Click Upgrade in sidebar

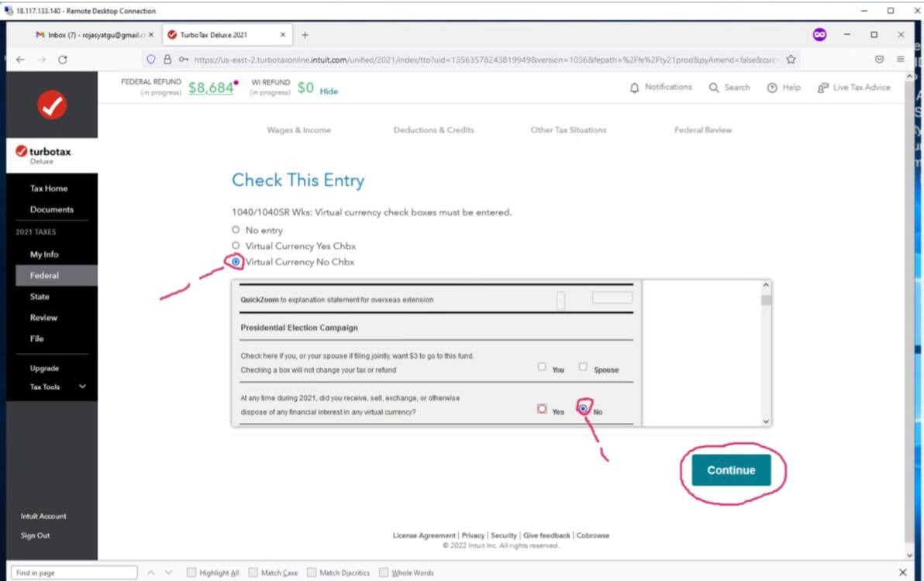pos(44,369)
